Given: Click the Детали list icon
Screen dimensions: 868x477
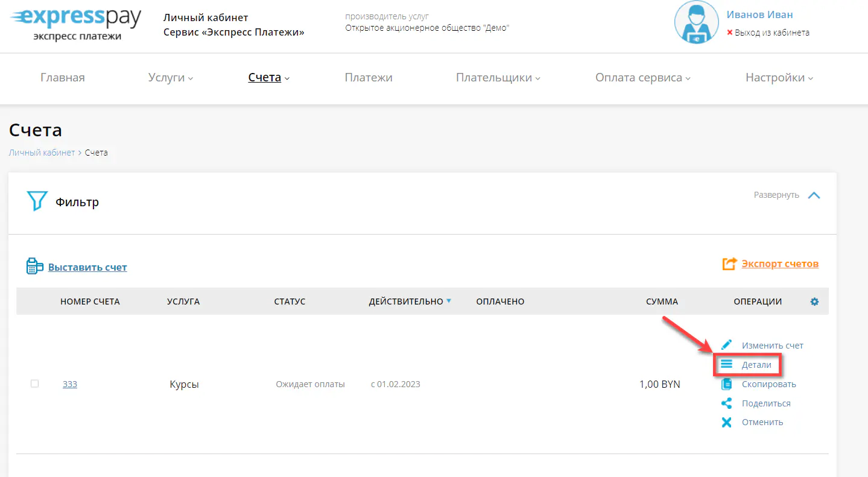Looking at the screenshot, I should [x=727, y=365].
